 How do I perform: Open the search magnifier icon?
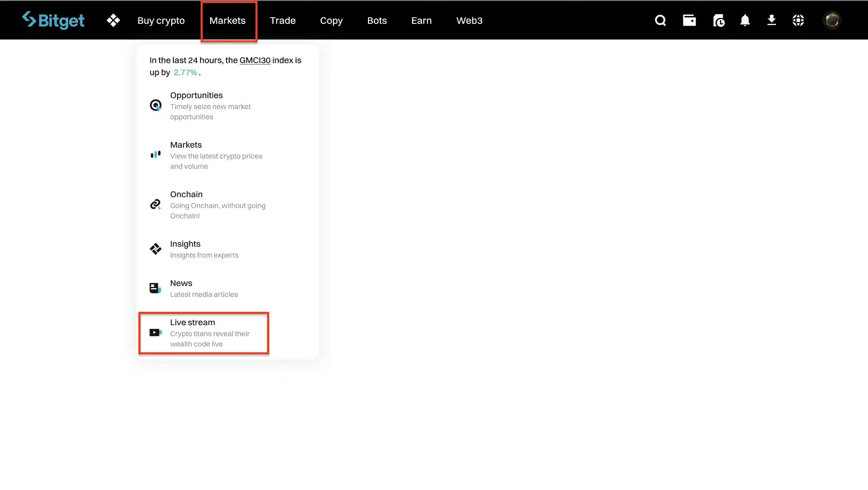tap(660, 20)
